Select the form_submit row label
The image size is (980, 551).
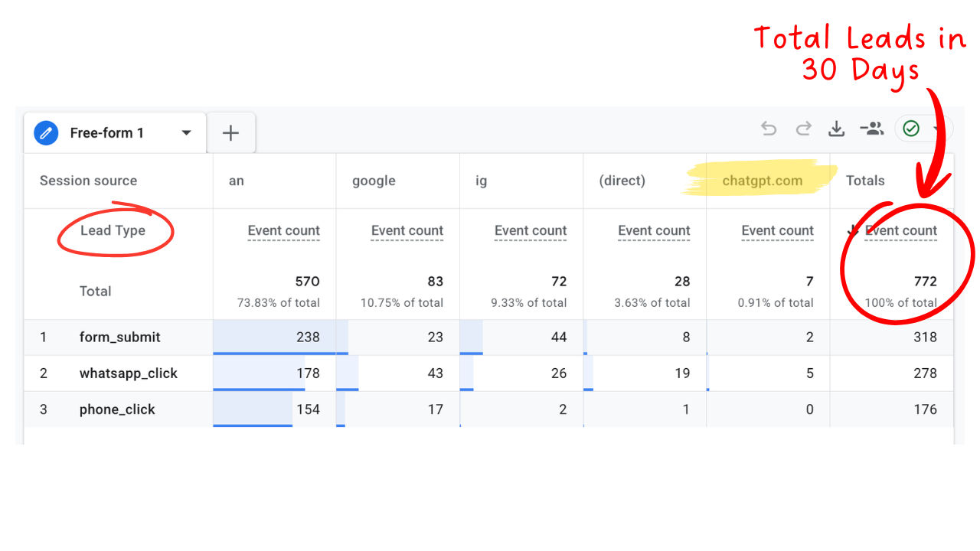(120, 337)
